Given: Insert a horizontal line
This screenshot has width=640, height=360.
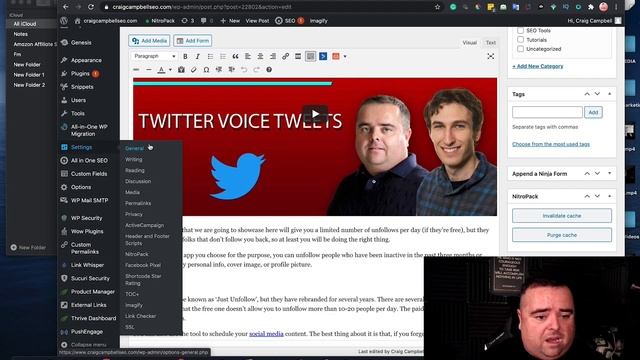Looking at the screenshot, I should 149,70.
